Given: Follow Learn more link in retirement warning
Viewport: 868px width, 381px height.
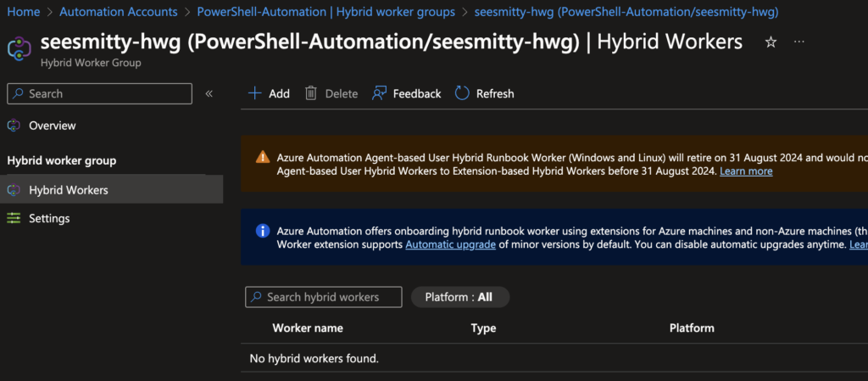Looking at the screenshot, I should pyautogui.click(x=746, y=171).
